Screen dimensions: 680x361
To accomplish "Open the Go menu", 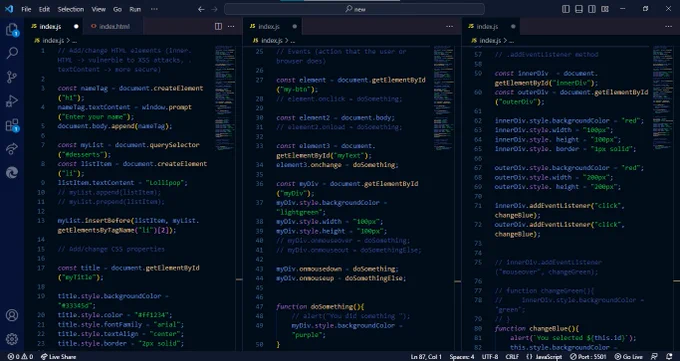I will point(117,9).
